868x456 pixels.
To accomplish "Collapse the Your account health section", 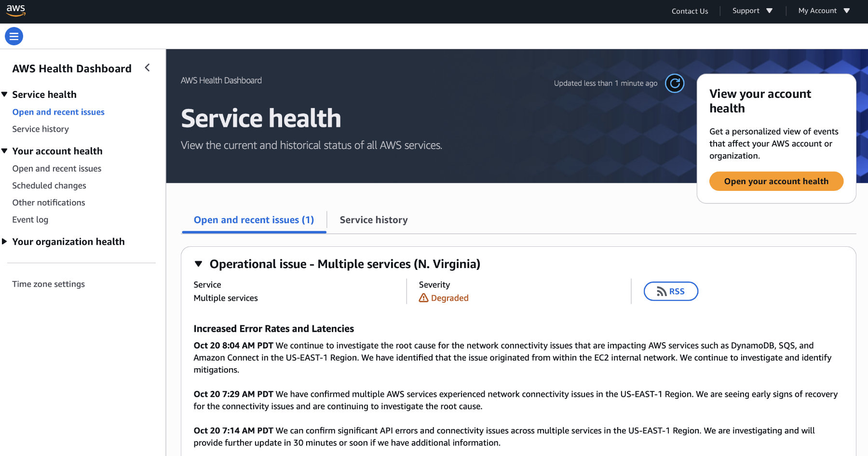I will [x=5, y=151].
